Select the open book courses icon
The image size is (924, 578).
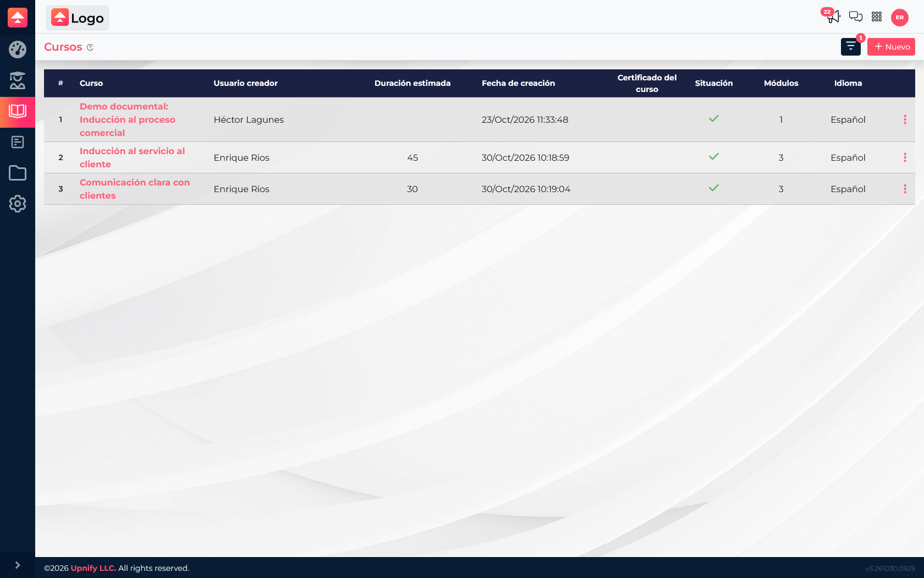[18, 112]
